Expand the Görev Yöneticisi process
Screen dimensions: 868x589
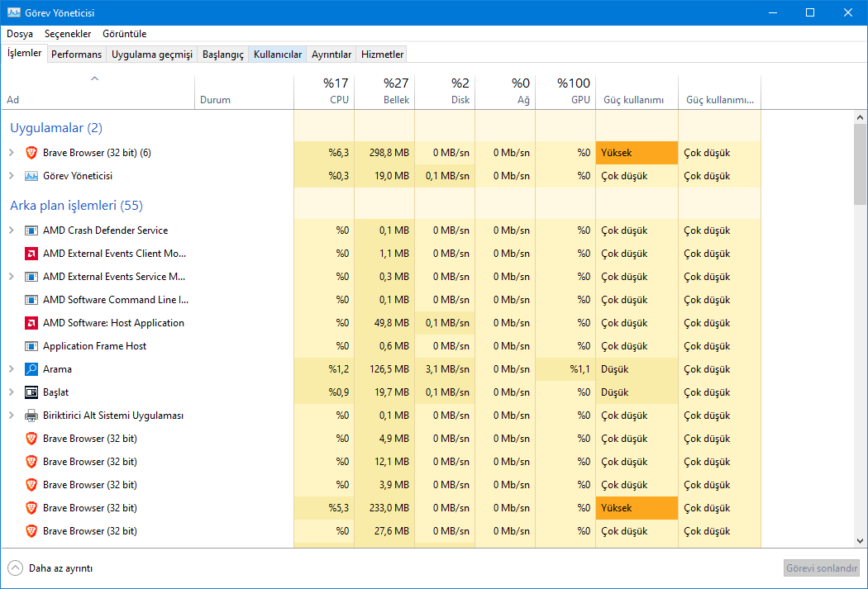11,176
